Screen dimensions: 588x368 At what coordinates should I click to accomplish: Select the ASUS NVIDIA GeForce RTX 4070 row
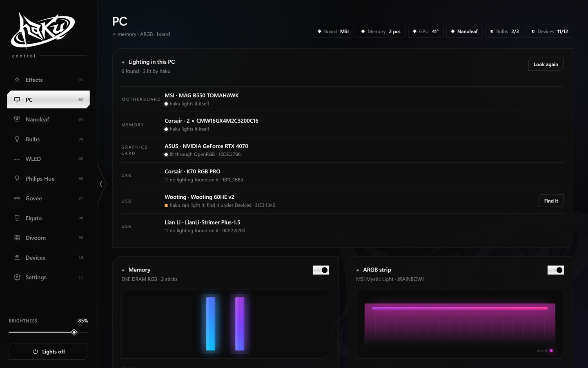click(343, 150)
